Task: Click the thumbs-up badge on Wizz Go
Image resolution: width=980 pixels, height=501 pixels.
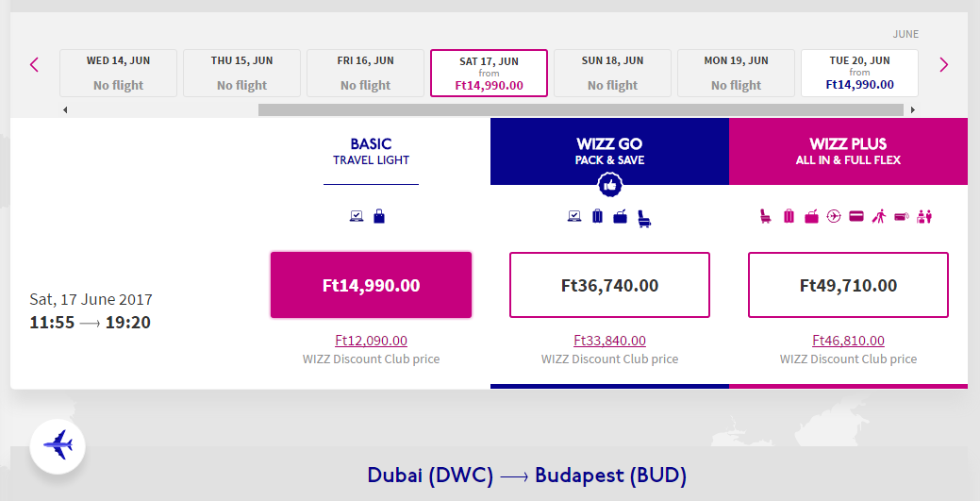Action: pyautogui.click(x=609, y=185)
